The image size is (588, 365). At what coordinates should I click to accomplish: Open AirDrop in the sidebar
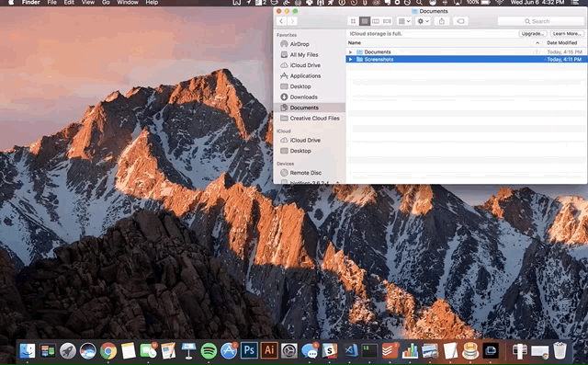(300, 44)
